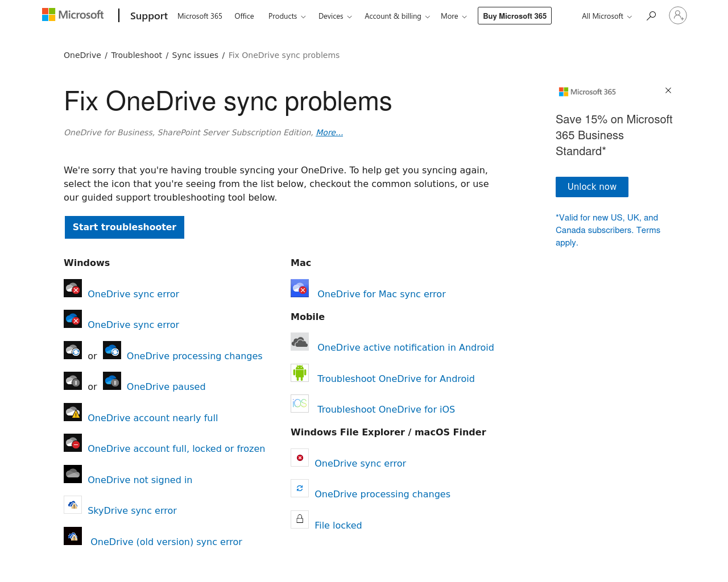Click Troubleshoot breadcrumb
This screenshot has width=728, height=582.
(x=136, y=55)
